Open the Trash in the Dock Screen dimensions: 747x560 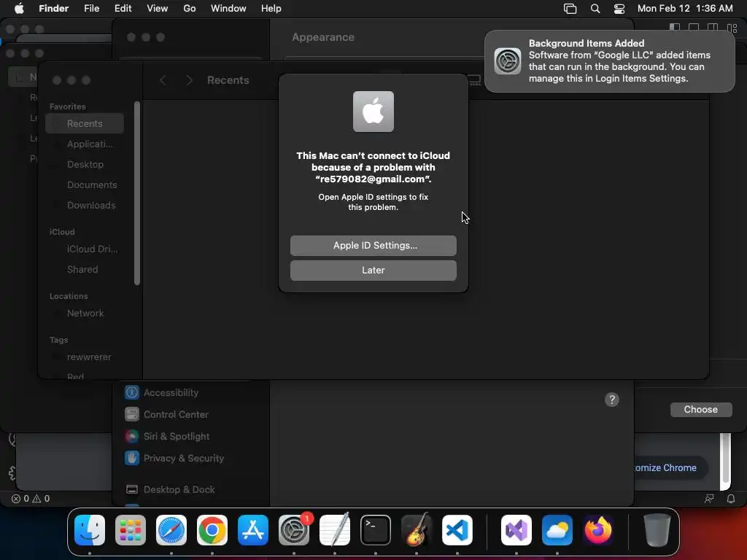657,530
